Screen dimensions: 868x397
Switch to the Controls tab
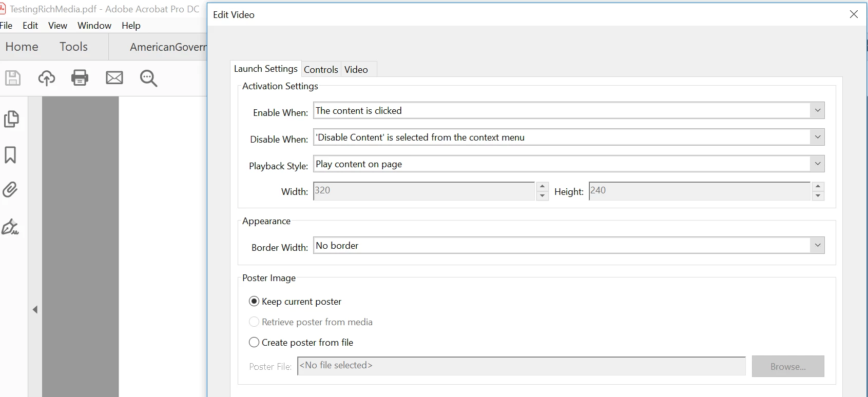coord(321,70)
